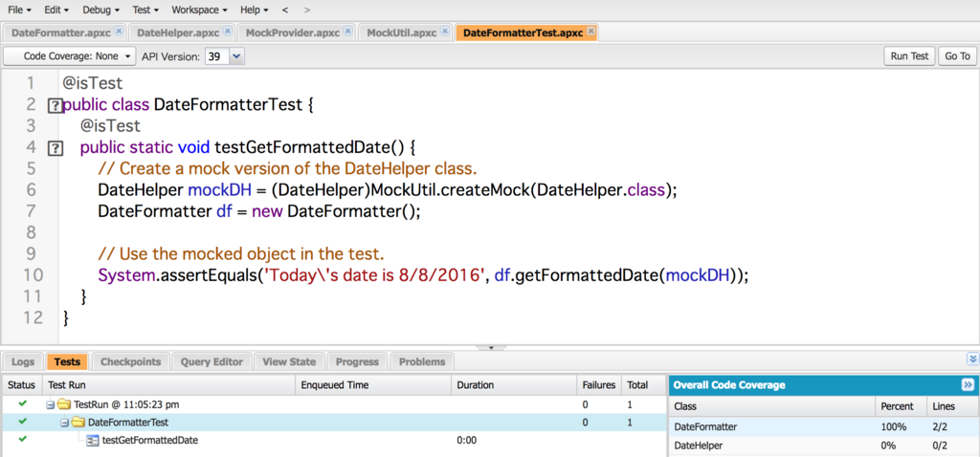Viewport: 980px width, 457px height.
Task: Click the Lines column header
Action: pyautogui.click(x=952, y=406)
